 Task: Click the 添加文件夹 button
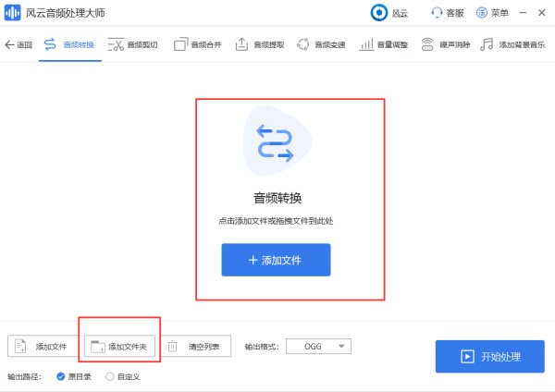pyautogui.click(x=119, y=346)
